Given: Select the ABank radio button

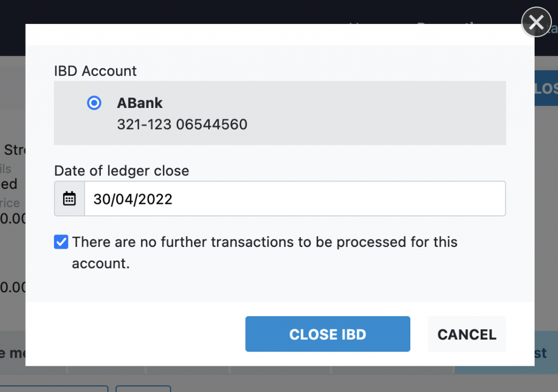Looking at the screenshot, I should point(94,103).
